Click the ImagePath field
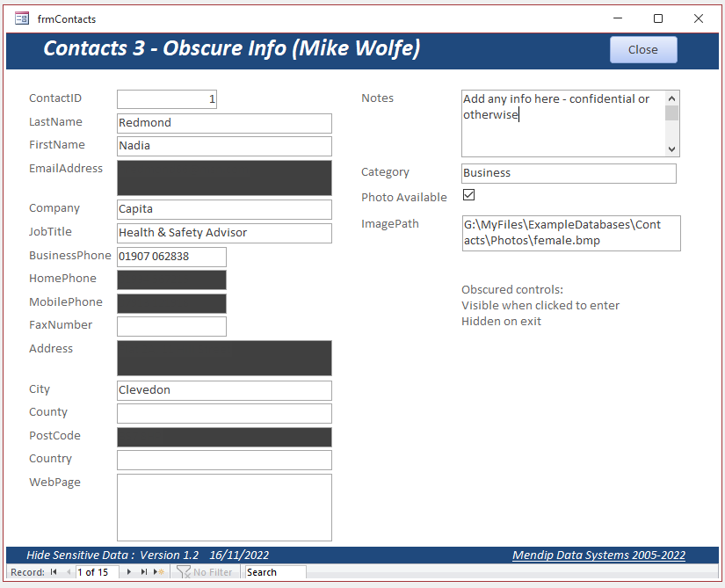This screenshot has width=725, height=588. click(571, 234)
